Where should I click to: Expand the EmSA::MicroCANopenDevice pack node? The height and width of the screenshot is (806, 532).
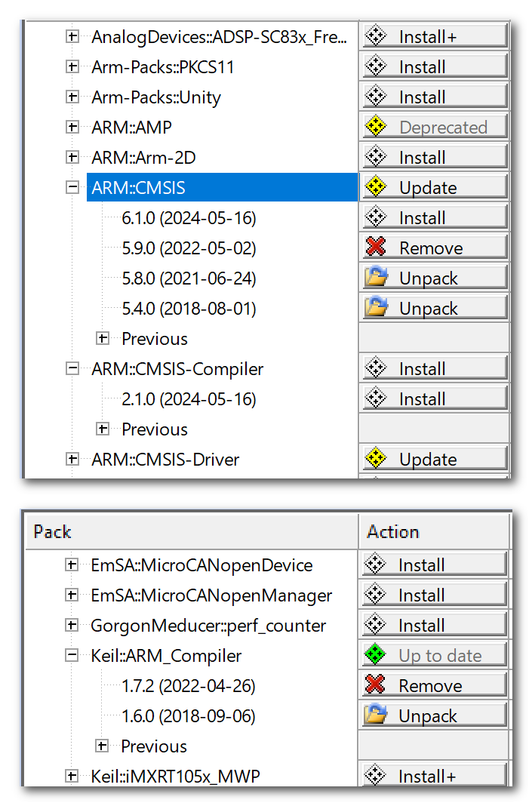point(72,565)
